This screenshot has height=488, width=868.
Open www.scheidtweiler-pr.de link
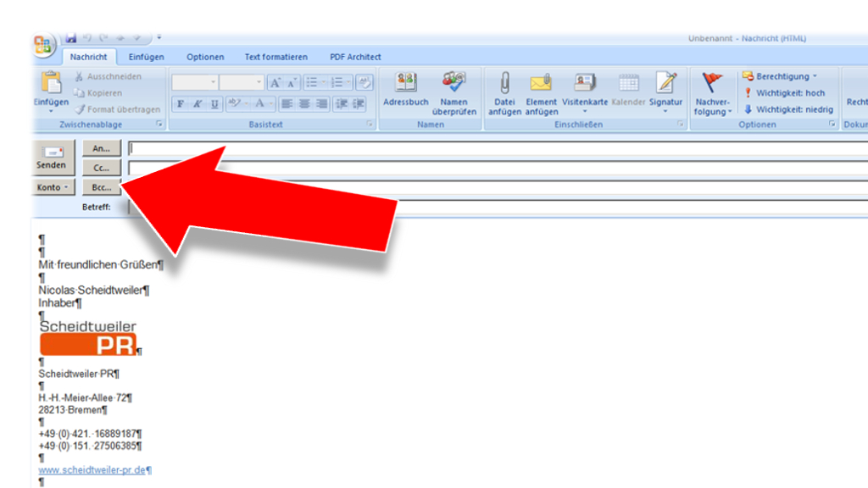92,469
